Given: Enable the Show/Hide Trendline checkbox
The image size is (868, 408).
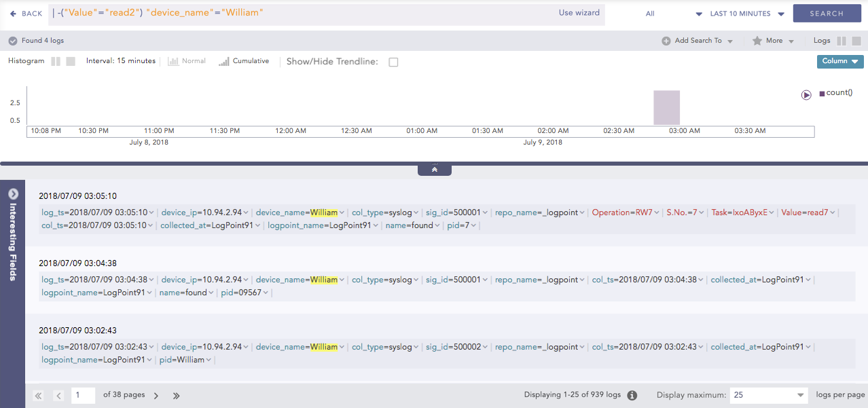Looking at the screenshot, I should click(393, 62).
